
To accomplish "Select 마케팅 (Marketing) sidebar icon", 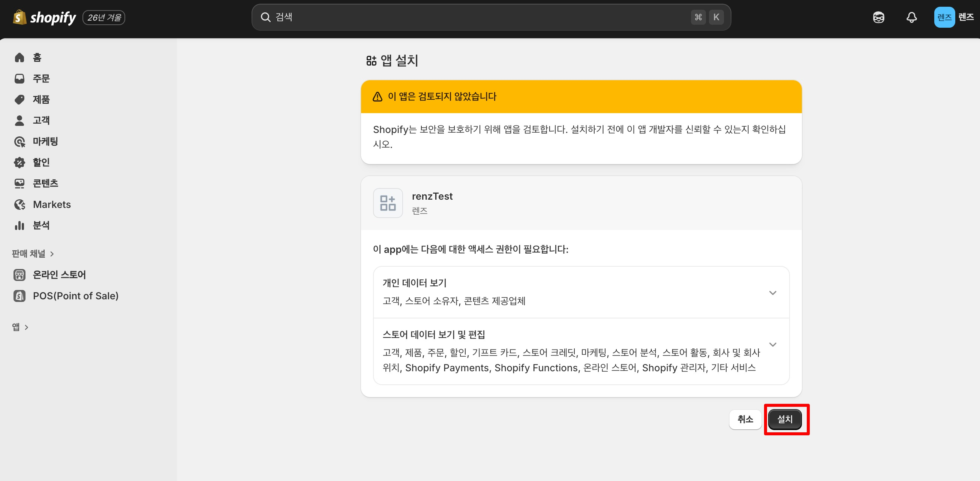I will pos(19,142).
